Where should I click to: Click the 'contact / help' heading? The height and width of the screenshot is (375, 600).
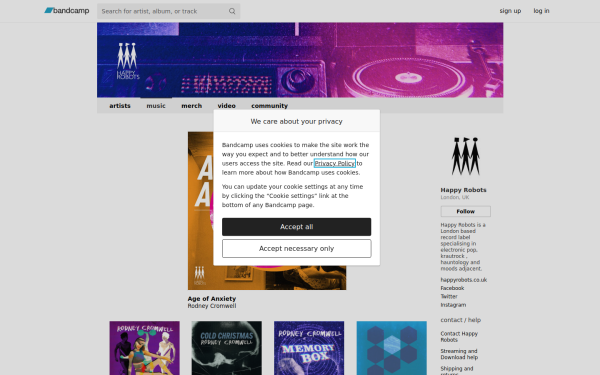[x=460, y=320]
